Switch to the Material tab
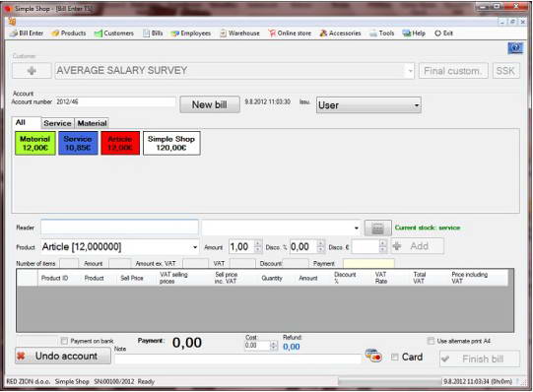 pos(92,123)
